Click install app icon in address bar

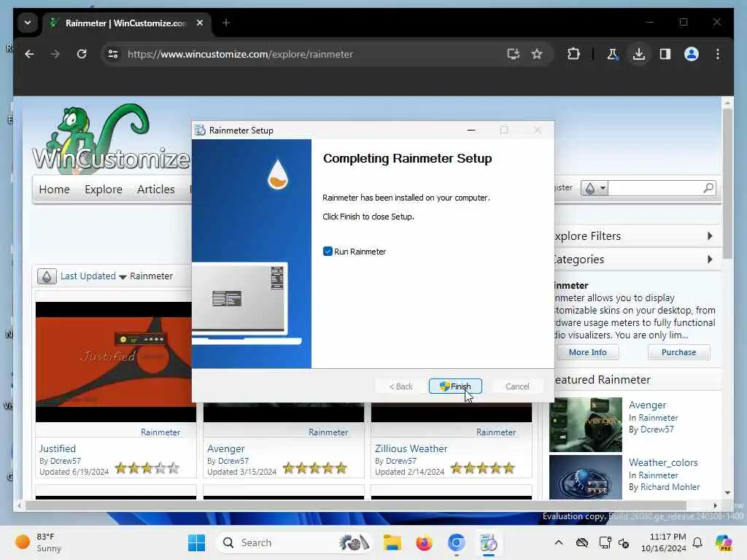513,54
